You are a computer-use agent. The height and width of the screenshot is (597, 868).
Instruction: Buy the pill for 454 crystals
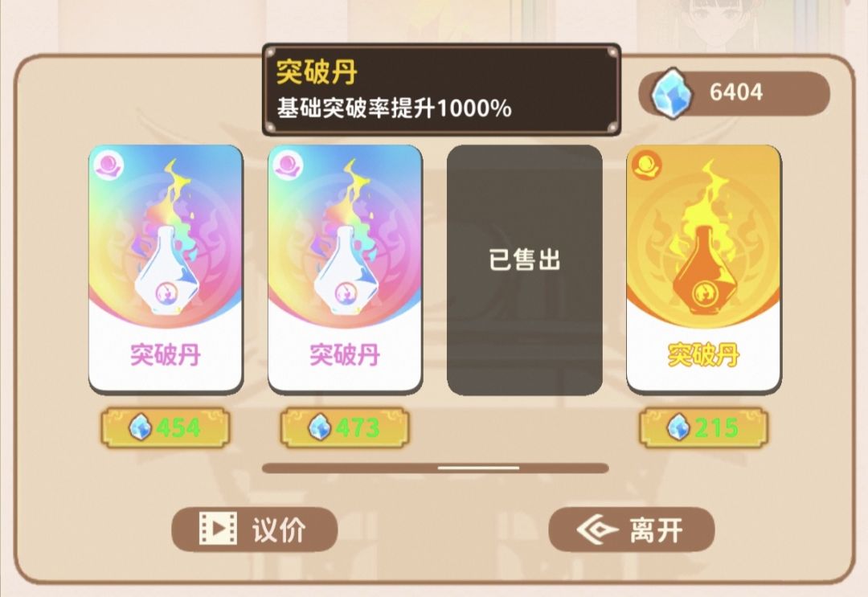tap(165, 427)
